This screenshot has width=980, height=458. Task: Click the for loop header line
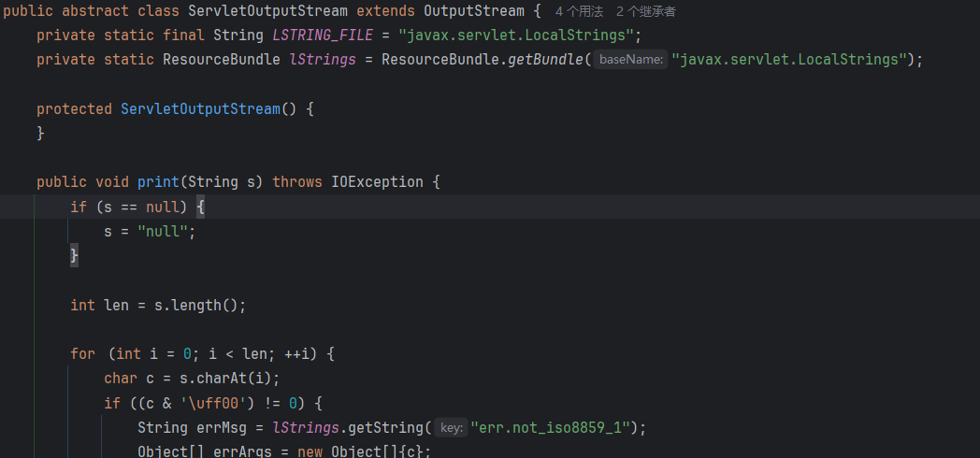pos(203,354)
